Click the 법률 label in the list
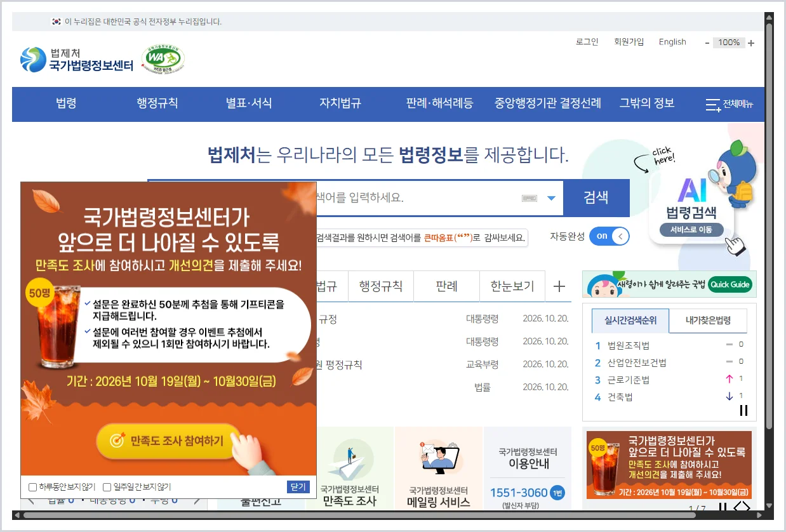The width and height of the screenshot is (786, 532). [x=483, y=387]
